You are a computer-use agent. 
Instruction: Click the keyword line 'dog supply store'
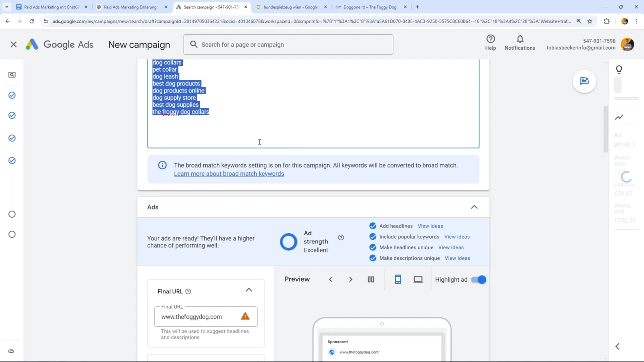coord(174,98)
